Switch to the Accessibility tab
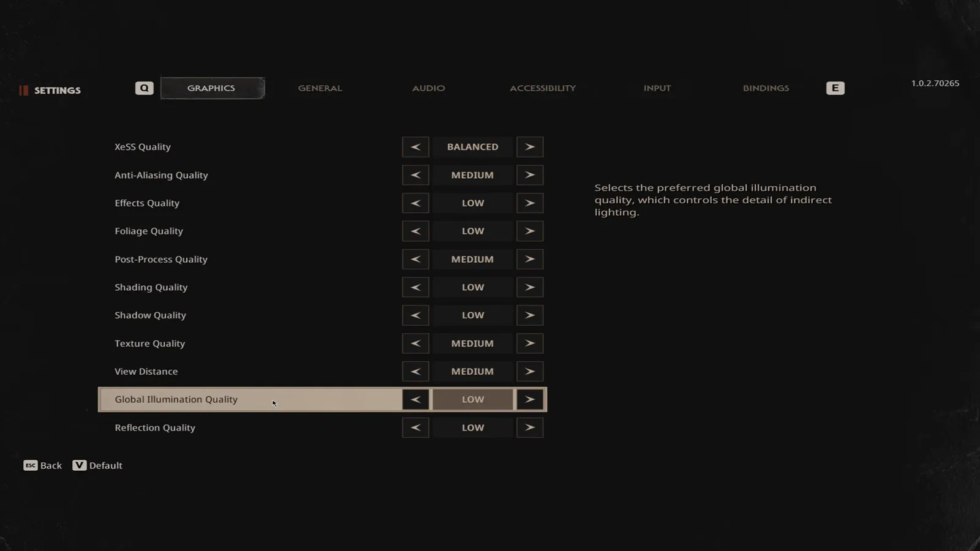 tap(543, 88)
